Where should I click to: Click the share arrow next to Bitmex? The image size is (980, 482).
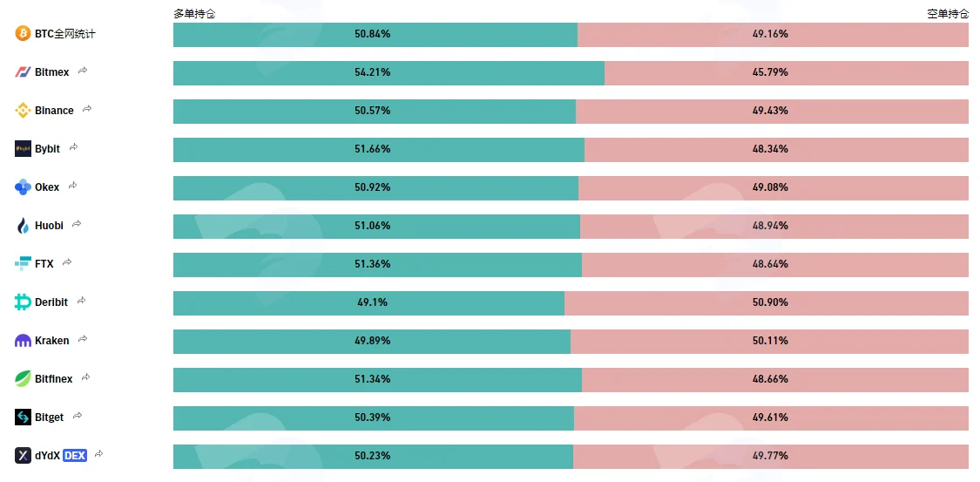click(83, 71)
